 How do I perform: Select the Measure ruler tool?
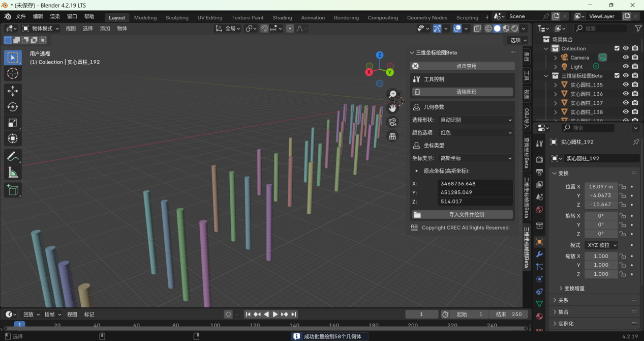pos(13,173)
